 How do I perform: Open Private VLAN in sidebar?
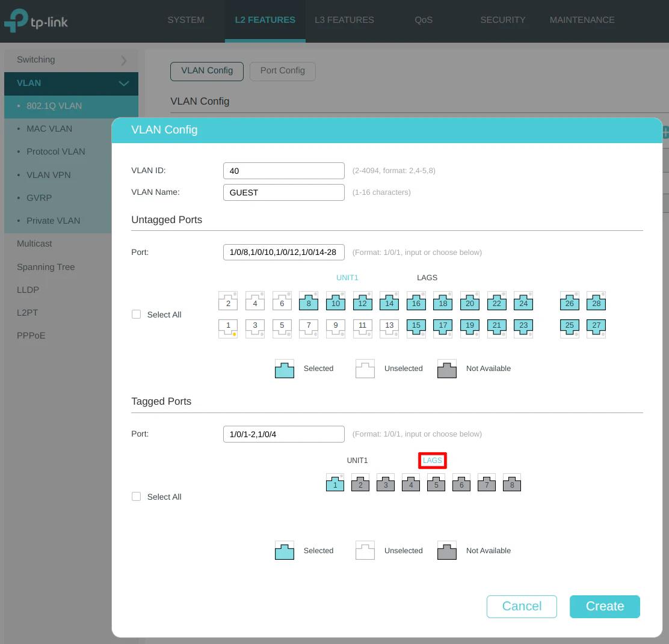[x=54, y=221]
